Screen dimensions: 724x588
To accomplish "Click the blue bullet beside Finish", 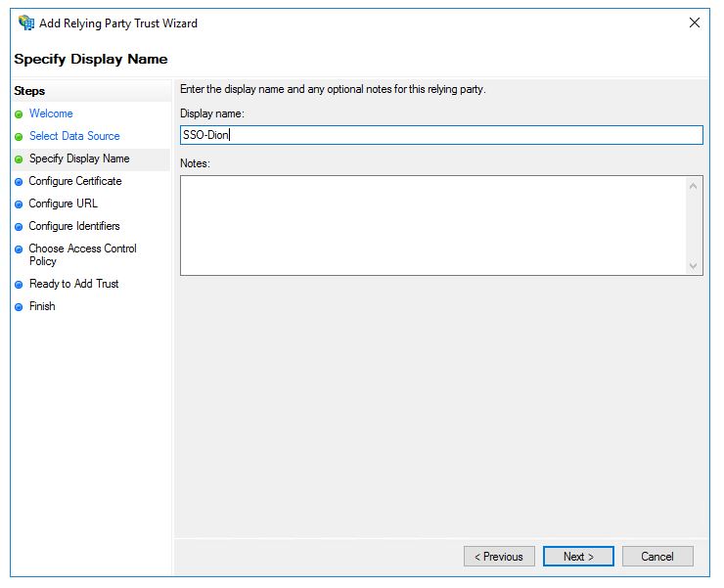I will point(19,307).
